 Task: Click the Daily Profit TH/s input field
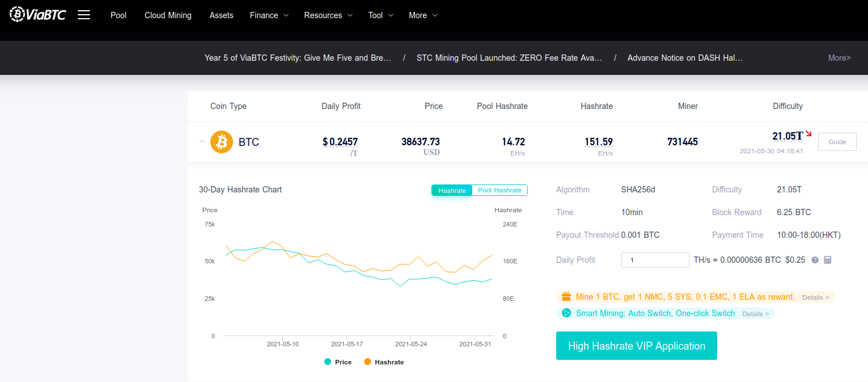655,260
